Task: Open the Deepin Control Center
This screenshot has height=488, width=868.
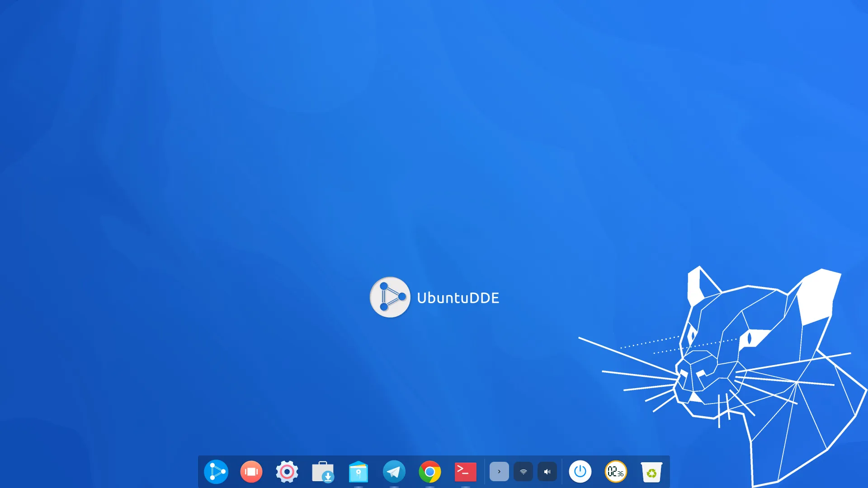Action: [x=287, y=471]
